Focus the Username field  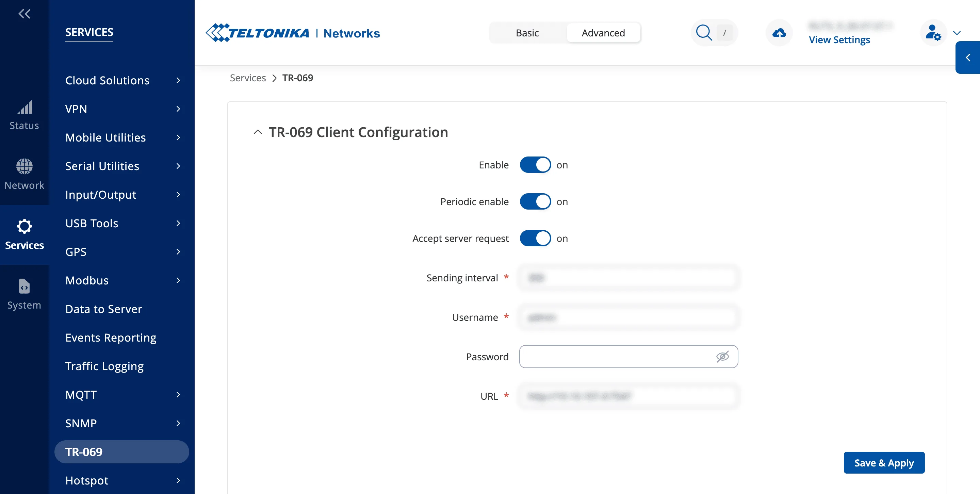click(628, 317)
